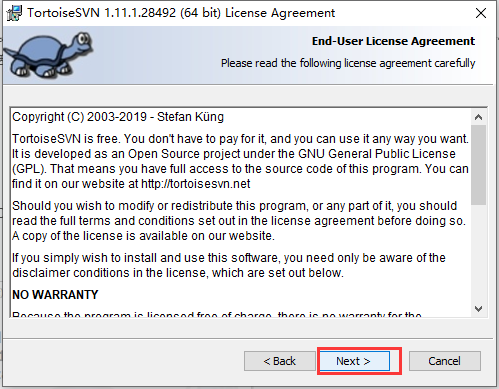The image size is (499, 389).
Task: Click the TortoiseSVN turtle logo image
Action: pos(49,55)
